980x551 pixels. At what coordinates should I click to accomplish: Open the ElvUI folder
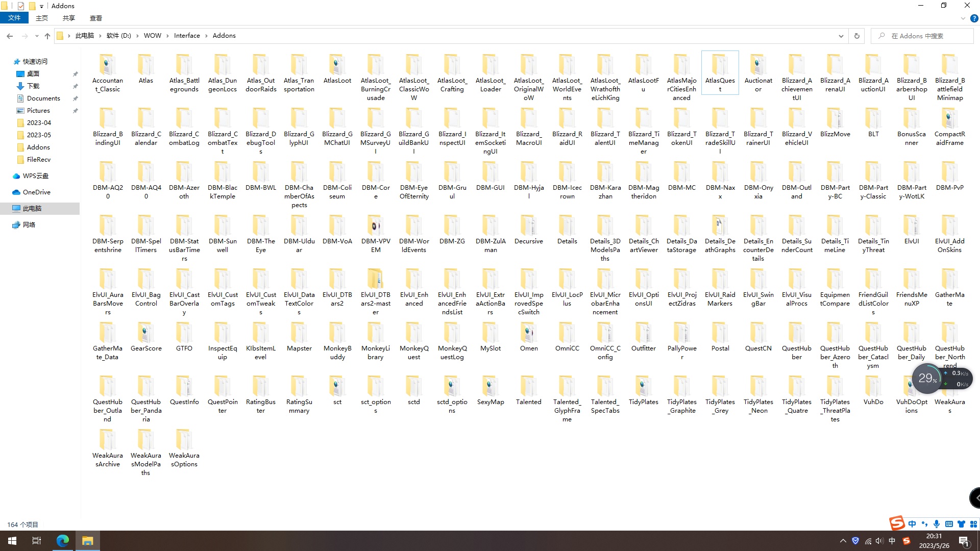coord(911,227)
